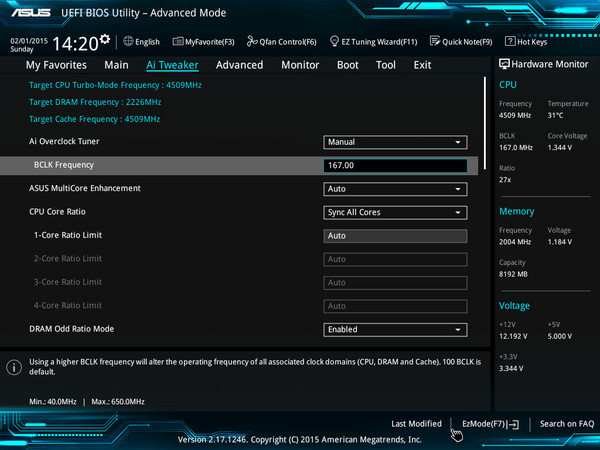The image size is (600, 450).
Task: Click the EzMode exit arrow icon
Action: pyautogui.click(x=514, y=424)
